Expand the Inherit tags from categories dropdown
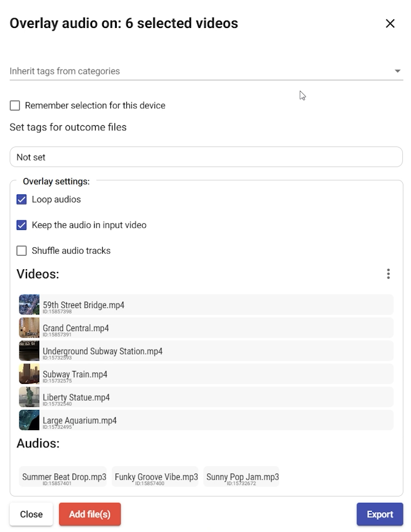 pos(199,71)
